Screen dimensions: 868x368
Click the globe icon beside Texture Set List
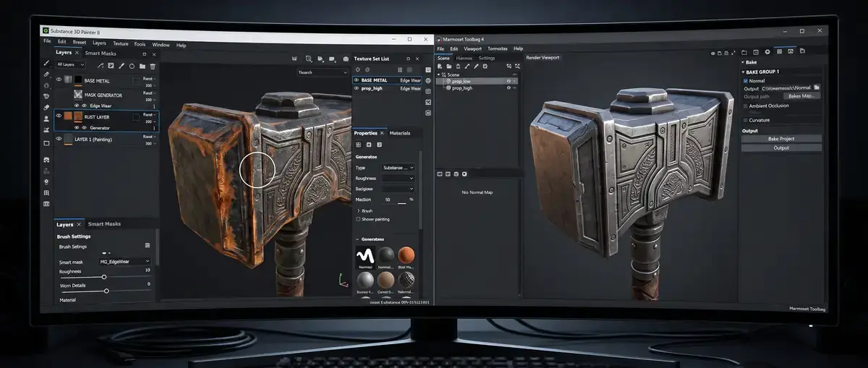point(428,81)
